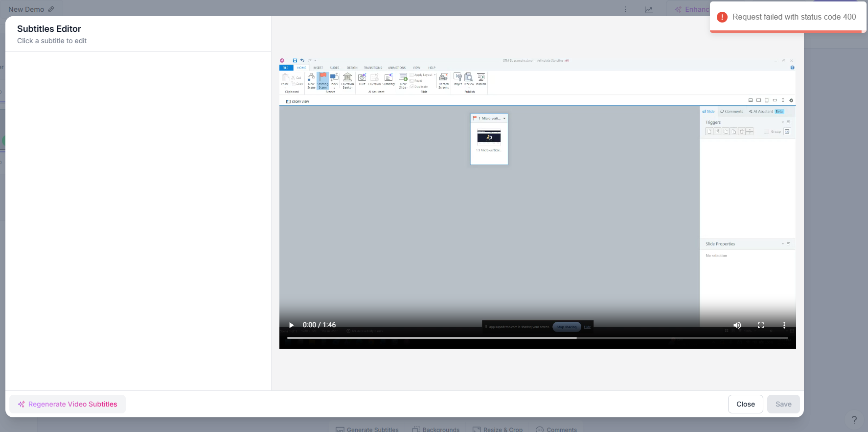
Task: Close the Subtitles Editor dialog
Action: pos(745,404)
